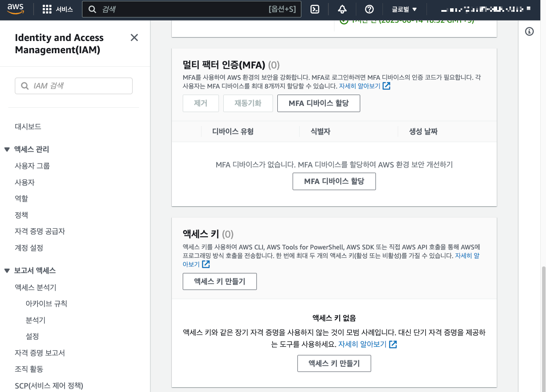Open MFA 자세히 알아보기 link

360,86
